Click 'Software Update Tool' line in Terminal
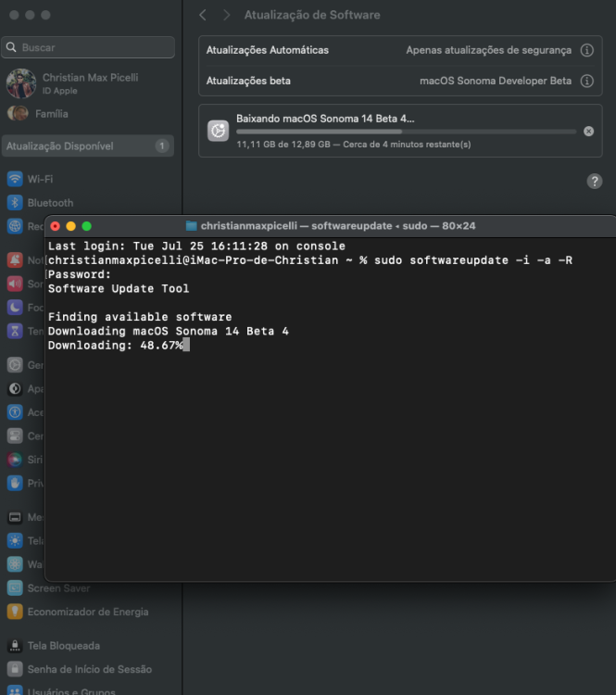The image size is (616, 695). [x=119, y=288]
